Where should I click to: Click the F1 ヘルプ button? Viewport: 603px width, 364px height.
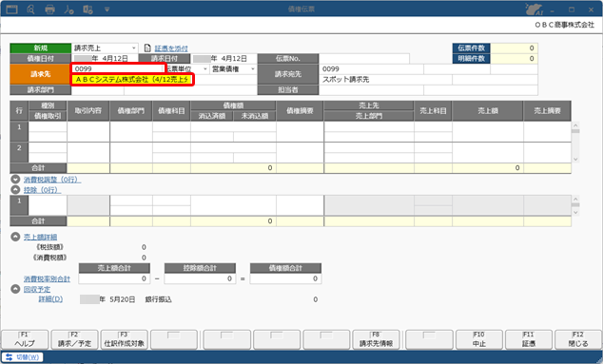(x=25, y=339)
